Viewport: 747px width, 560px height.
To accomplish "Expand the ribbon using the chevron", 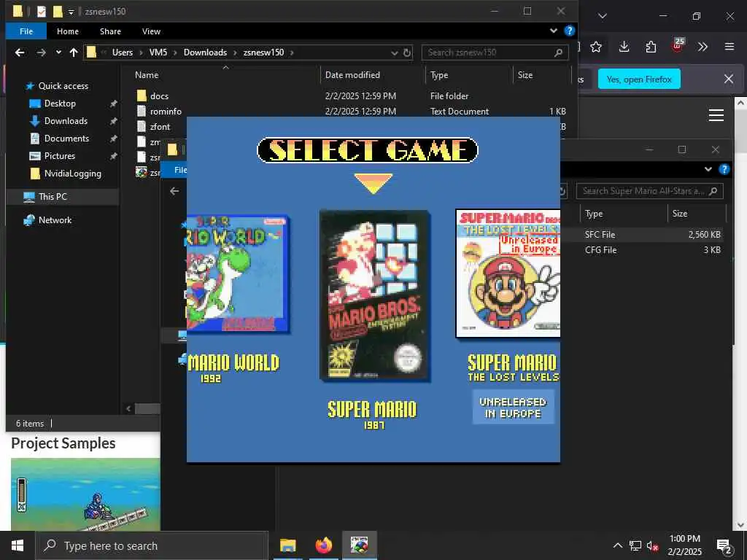I will (x=554, y=31).
